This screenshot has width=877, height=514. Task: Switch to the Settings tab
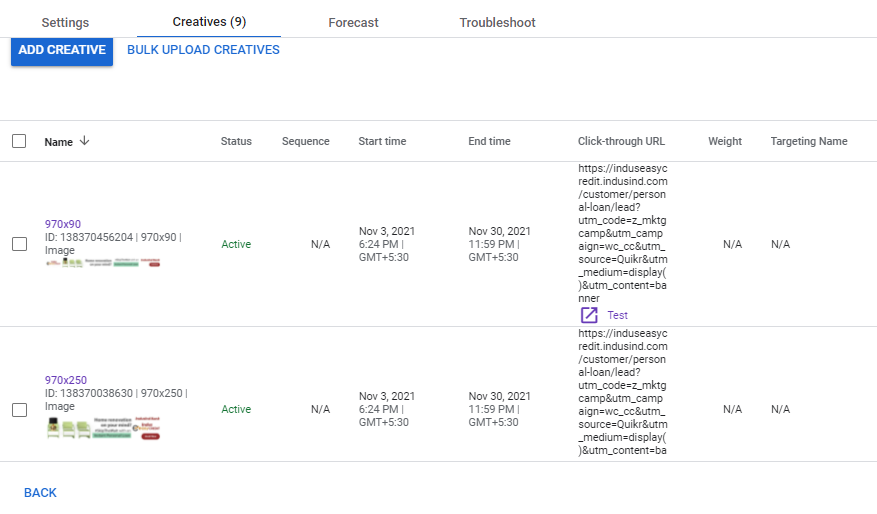(x=65, y=22)
